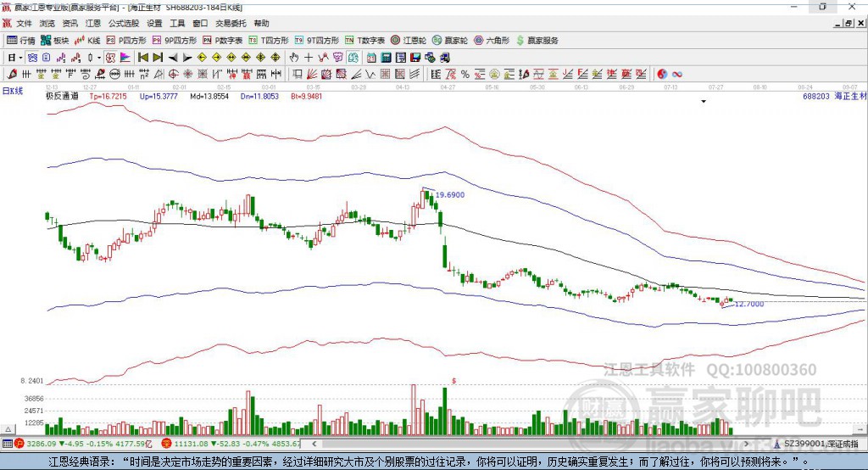Open the 行情 market quotes view
The height and width of the screenshot is (470, 868).
pos(21,41)
